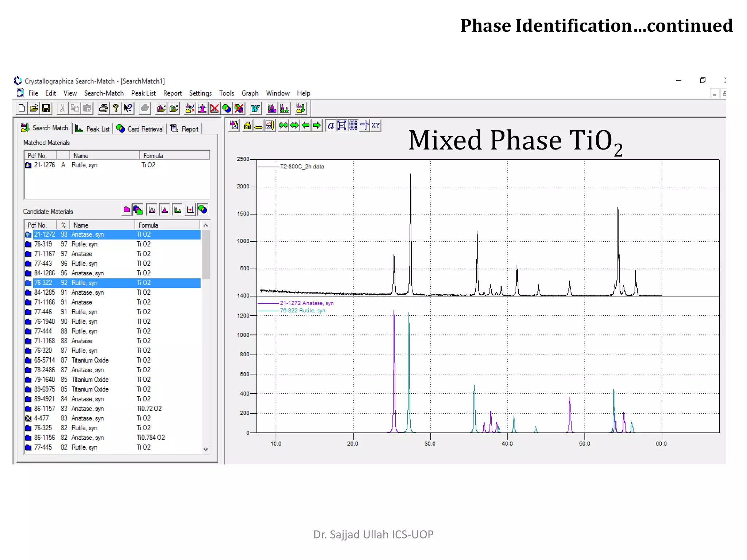Click the green-blue circles card retrieval toolbar icon
Image resolution: width=747 pixels, height=560 pixels.
227,108
